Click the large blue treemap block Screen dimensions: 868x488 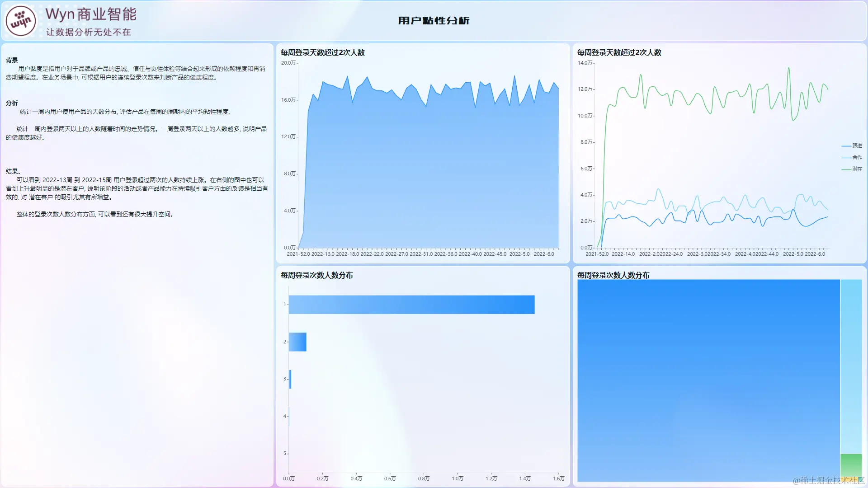[708, 380]
